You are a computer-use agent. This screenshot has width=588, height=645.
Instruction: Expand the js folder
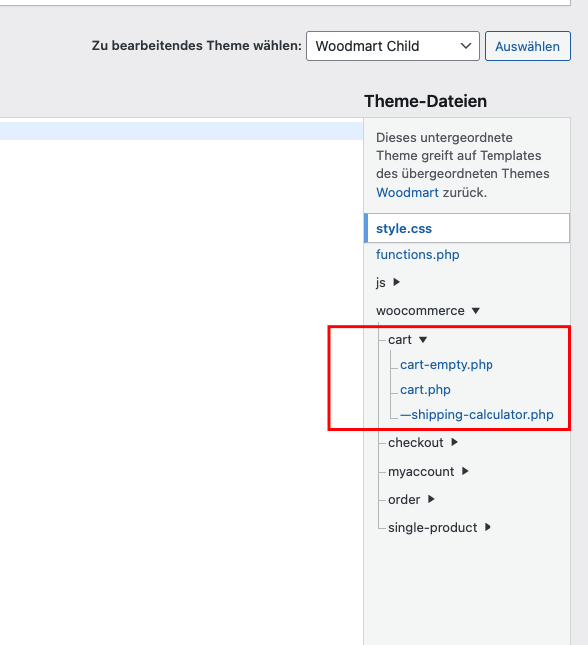click(381, 283)
